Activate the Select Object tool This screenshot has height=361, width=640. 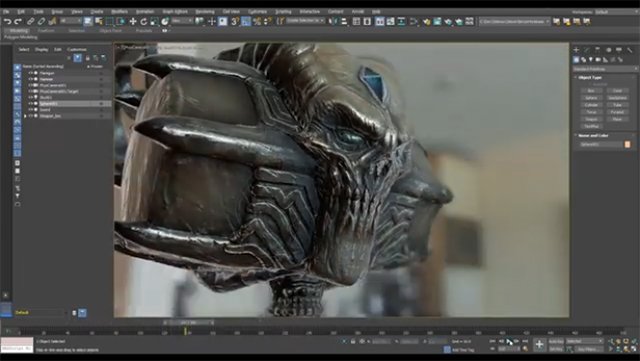(88, 21)
